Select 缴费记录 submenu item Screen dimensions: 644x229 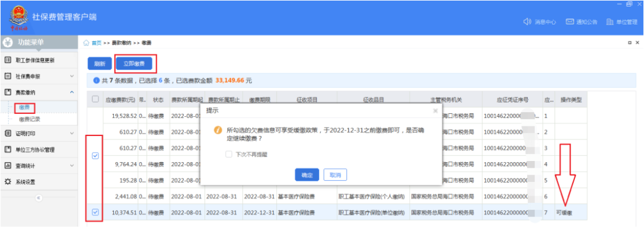coord(30,119)
